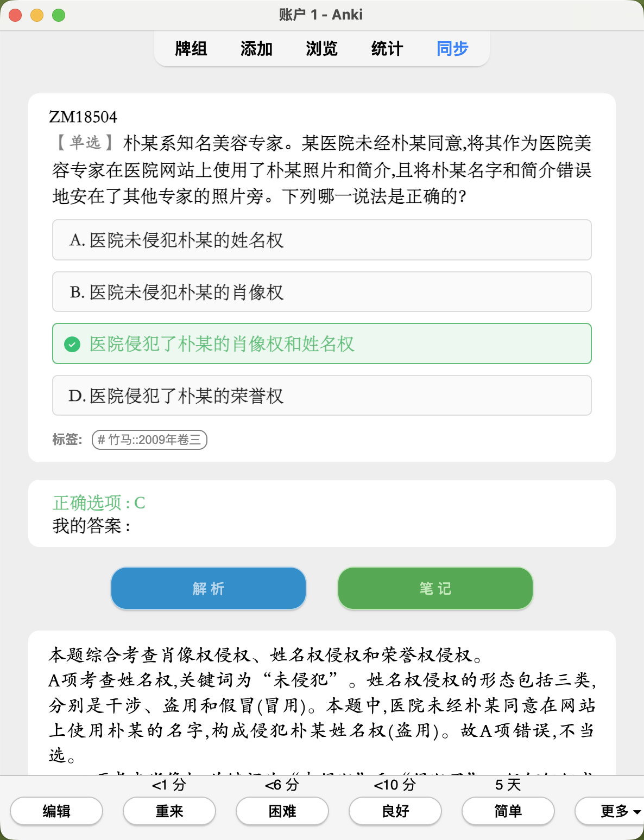This screenshot has height=840, width=644.
Task: Open the 同步 sync function
Action: [452, 48]
